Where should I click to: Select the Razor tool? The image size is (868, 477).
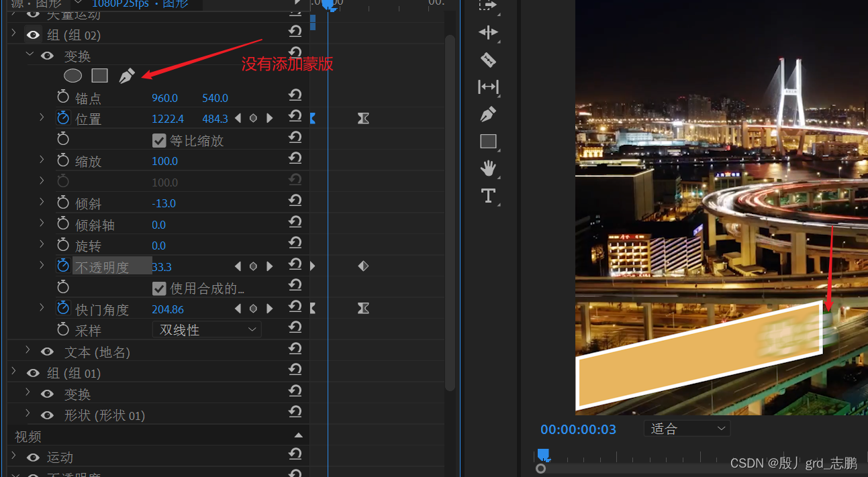488,60
